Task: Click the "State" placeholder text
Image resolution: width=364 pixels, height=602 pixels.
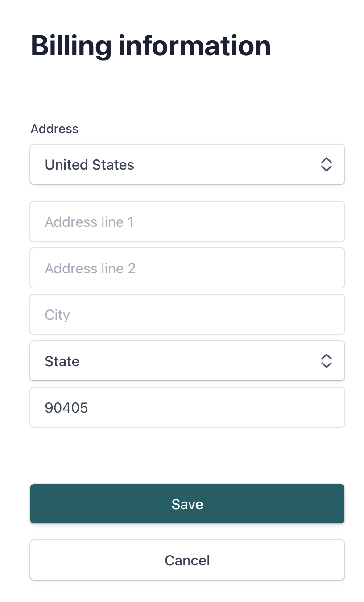Action: 62,361
